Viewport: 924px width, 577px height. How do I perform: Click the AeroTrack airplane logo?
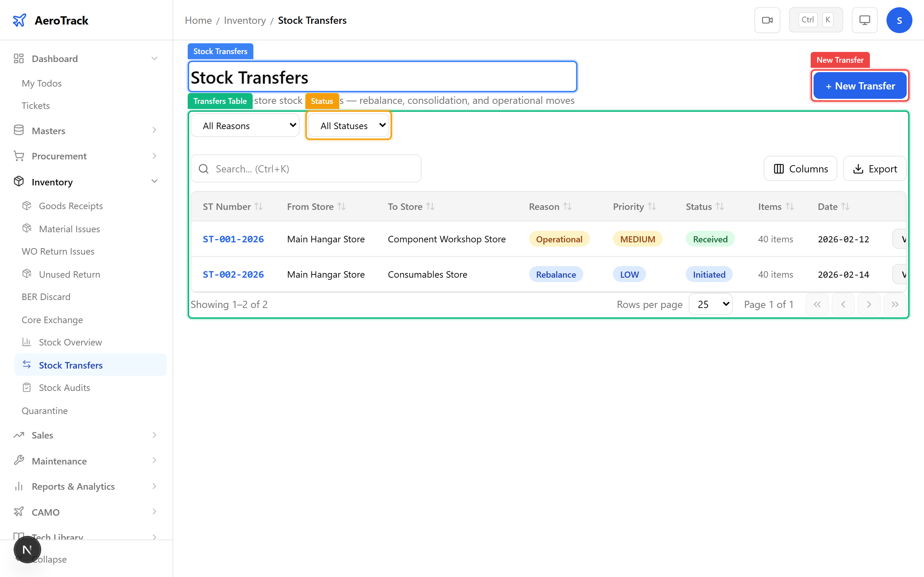(x=19, y=20)
